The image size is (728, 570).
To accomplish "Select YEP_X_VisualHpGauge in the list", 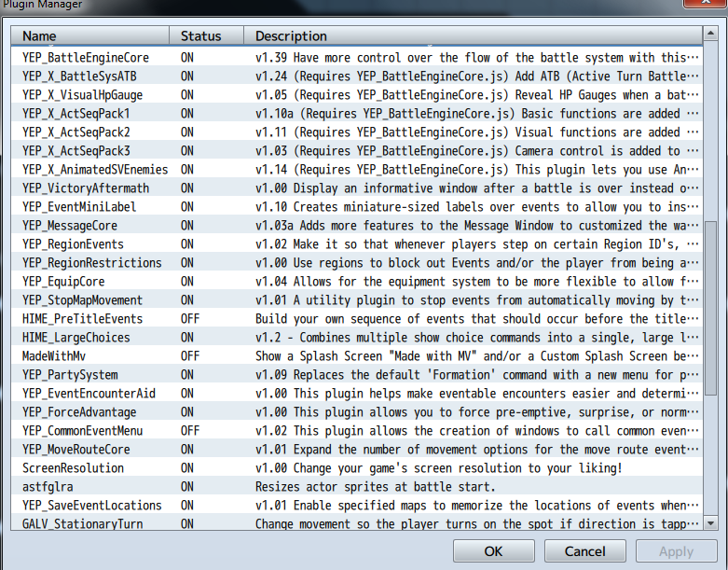I will pos(357,95).
